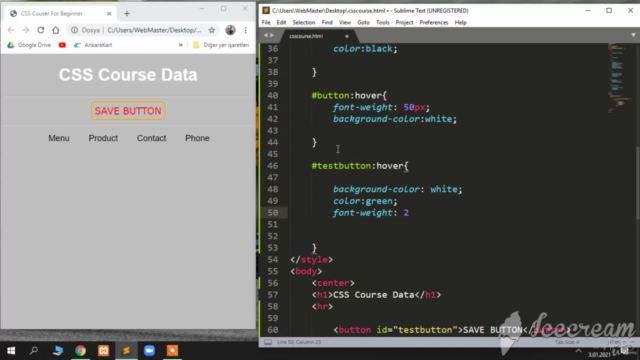Open Sublime Text Goto menu
The width and height of the screenshot is (640, 360).
coord(363,22)
